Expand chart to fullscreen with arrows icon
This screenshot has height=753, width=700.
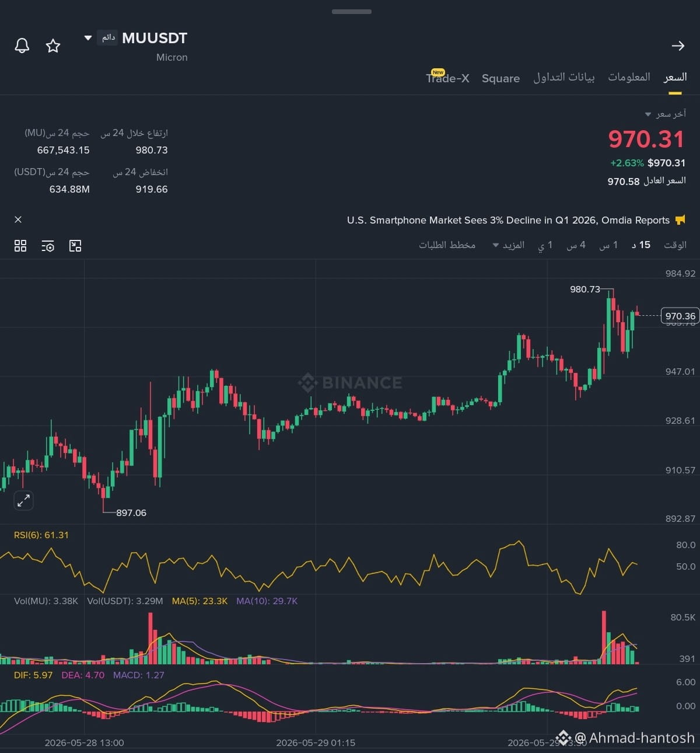coord(23,500)
